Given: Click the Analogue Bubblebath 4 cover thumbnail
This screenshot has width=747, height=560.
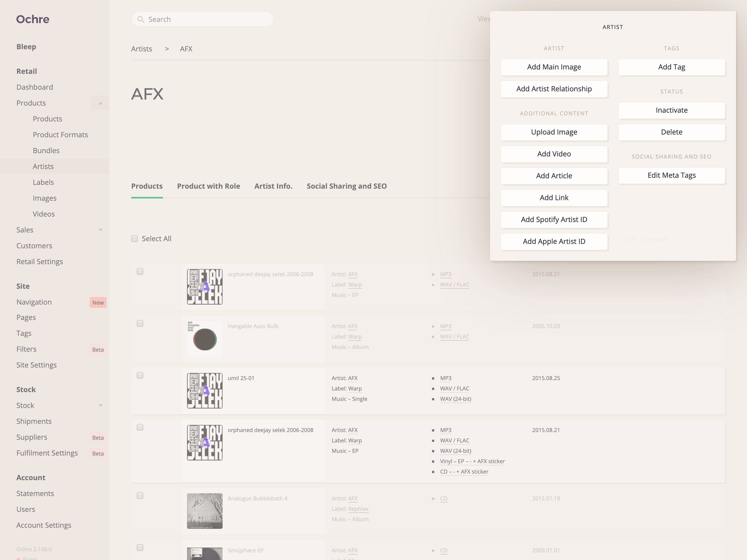Looking at the screenshot, I should [205, 511].
